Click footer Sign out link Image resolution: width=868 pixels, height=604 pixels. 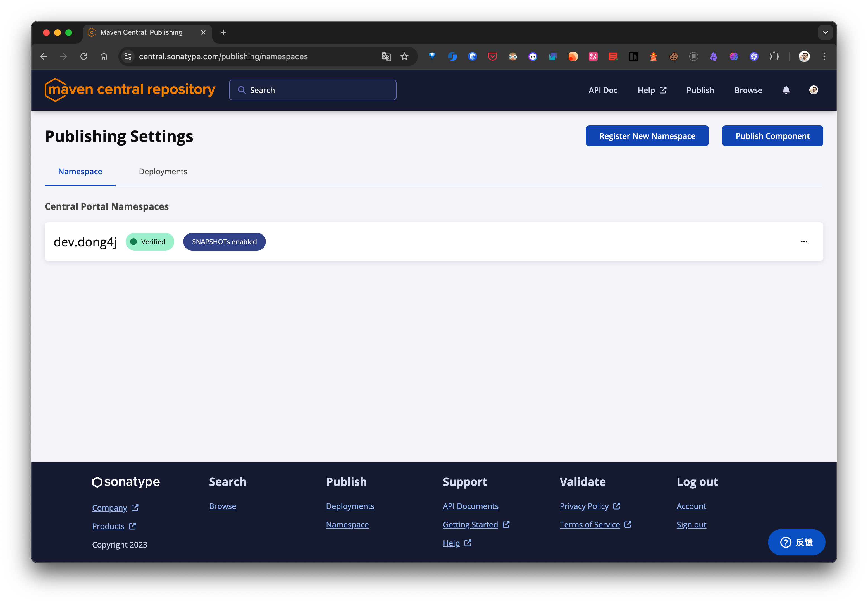691,525
